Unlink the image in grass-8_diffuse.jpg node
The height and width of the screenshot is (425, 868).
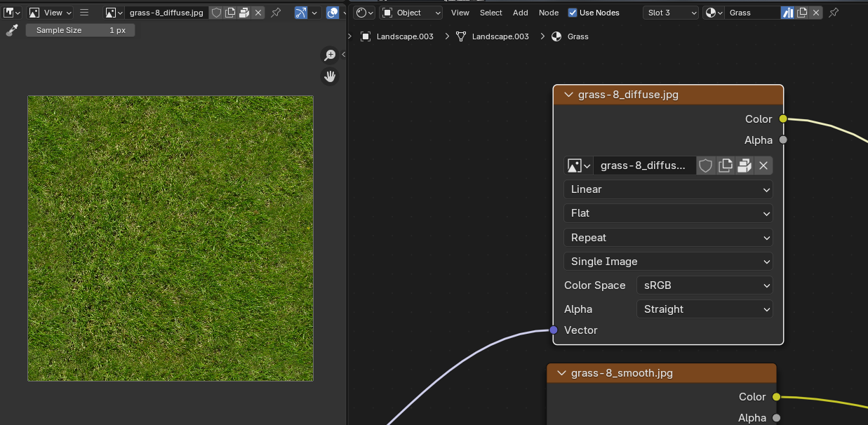[763, 166]
